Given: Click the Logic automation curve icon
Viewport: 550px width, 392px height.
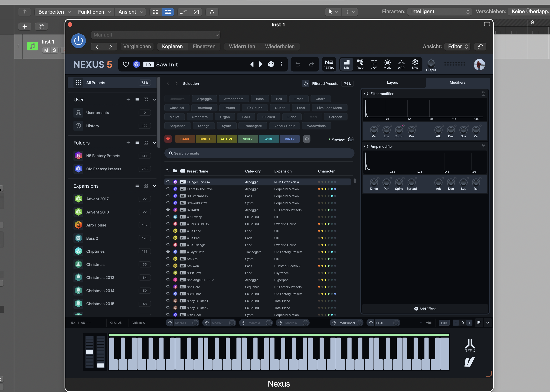Looking at the screenshot, I should click(x=183, y=12).
